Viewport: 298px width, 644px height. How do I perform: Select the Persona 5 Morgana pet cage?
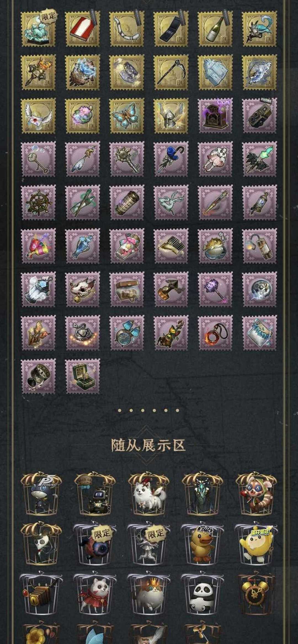(x=41, y=494)
